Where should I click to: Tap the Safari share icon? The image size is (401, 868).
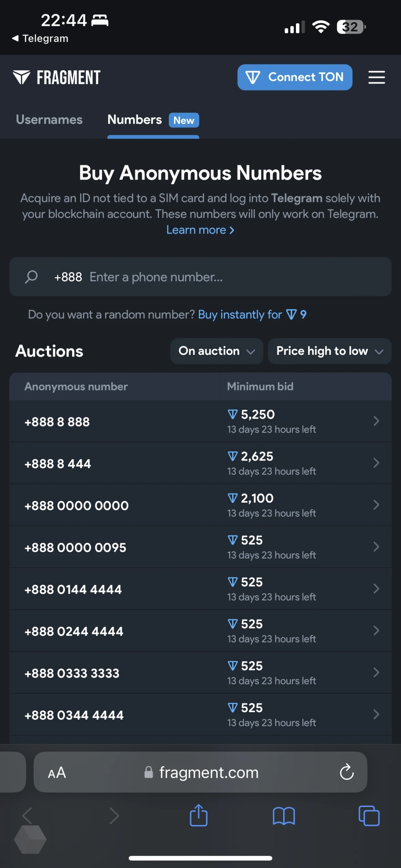click(x=198, y=816)
